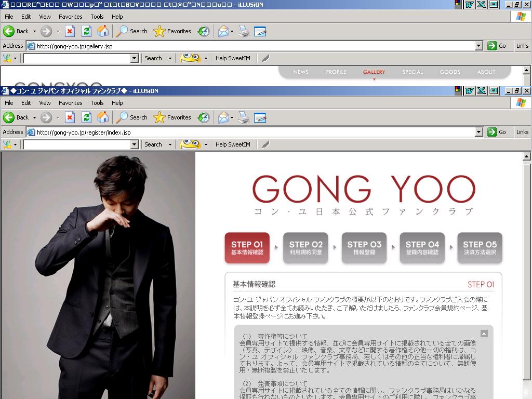Image resolution: width=532 pixels, height=399 pixels.
Task: Open Search pane in gallery.jsp window
Action: (x=131, y=31)
